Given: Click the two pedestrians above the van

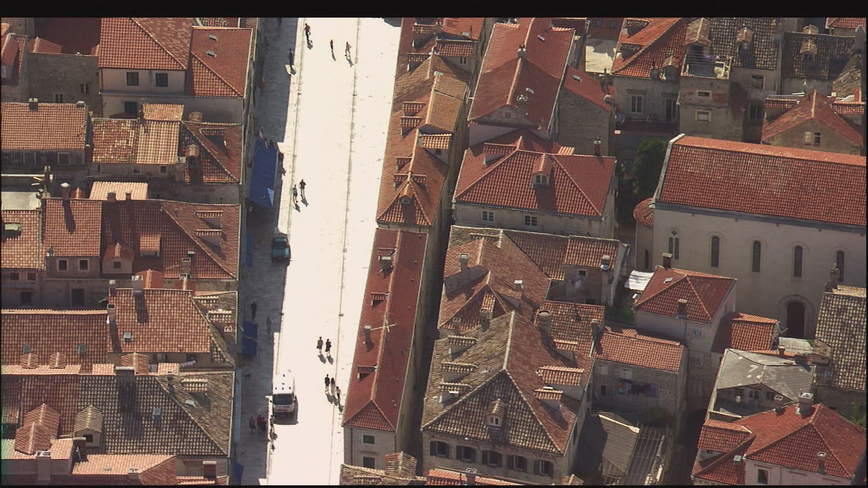Looking at the screenshot, I should pos(324,346).
